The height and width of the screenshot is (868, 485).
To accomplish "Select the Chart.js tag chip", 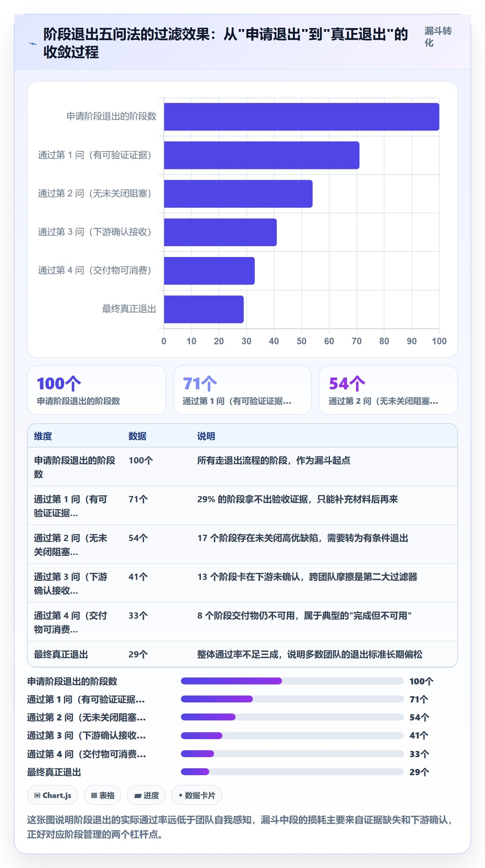I will 53,795.
